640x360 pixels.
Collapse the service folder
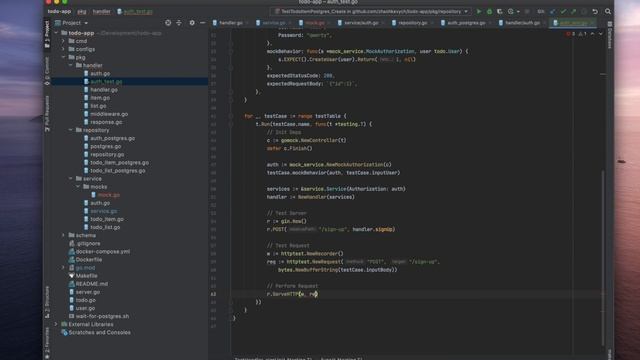pyautogui.click(x=71, y=179)
